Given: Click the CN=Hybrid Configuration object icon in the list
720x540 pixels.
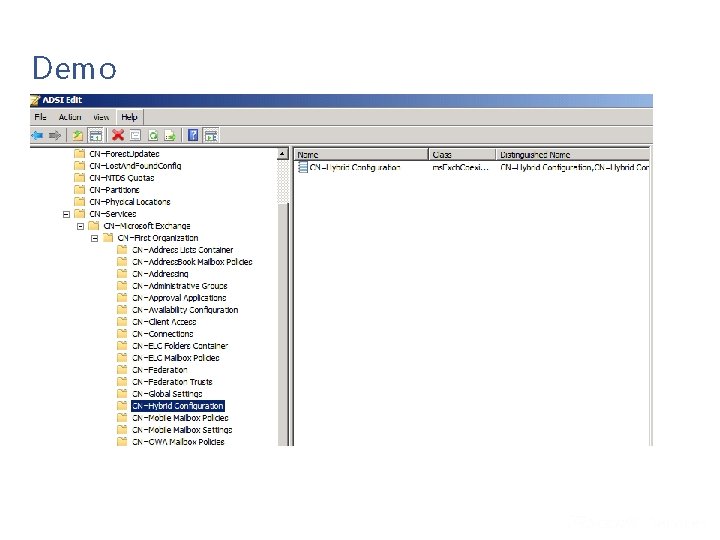Looking at the screenshot, I should click(x=303, y=167).
